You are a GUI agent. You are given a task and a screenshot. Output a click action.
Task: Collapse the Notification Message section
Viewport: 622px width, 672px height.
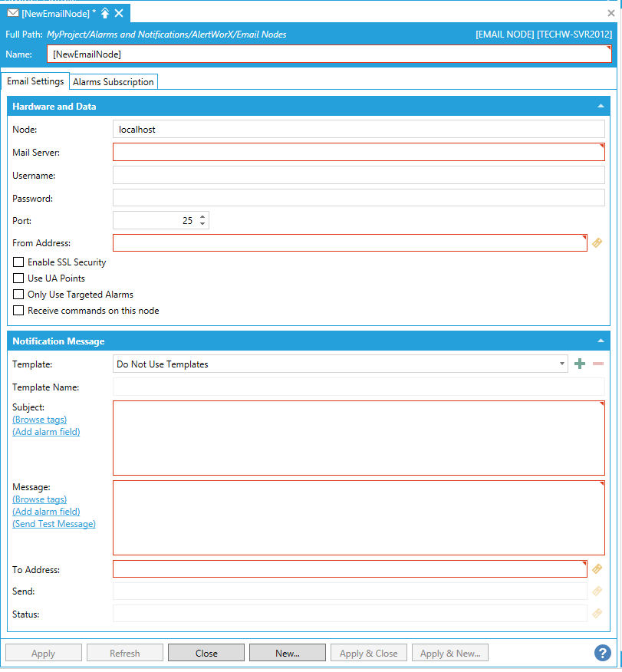(x=600, y=341)
